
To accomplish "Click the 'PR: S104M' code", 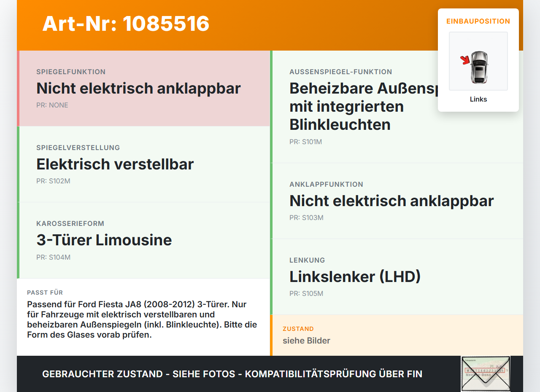I will [x=53, y=257].
